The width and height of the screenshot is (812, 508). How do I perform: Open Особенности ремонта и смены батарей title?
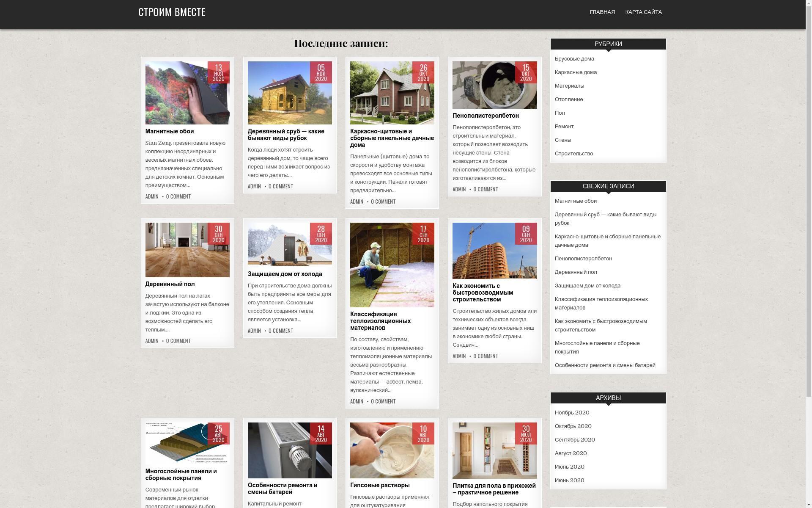coord(283,489)
